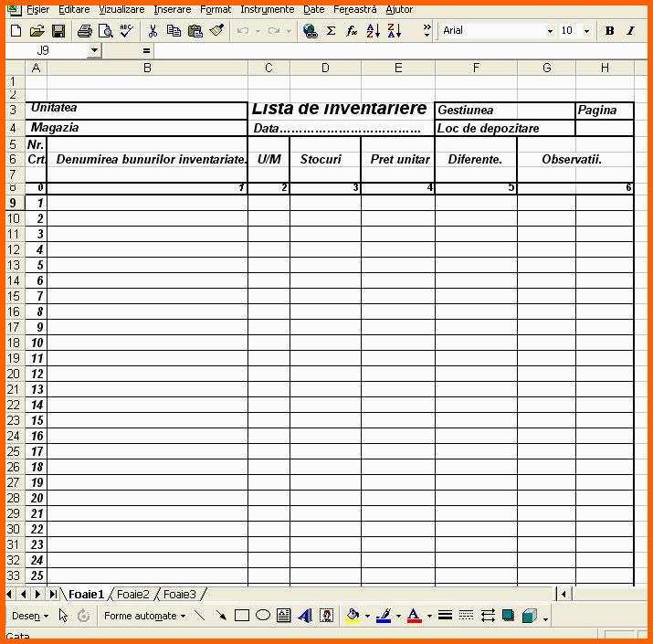Expand more toolbar buttons chevron

coord(427,30)
